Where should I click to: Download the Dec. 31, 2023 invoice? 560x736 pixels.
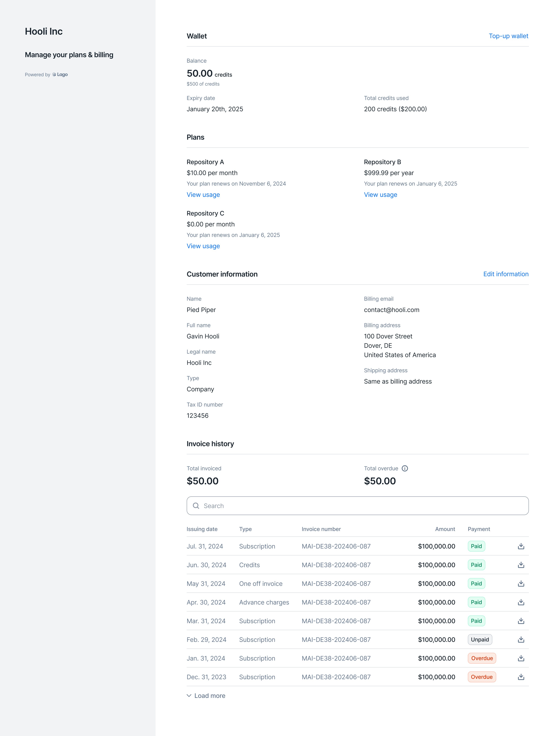click(x=521, y=677)
